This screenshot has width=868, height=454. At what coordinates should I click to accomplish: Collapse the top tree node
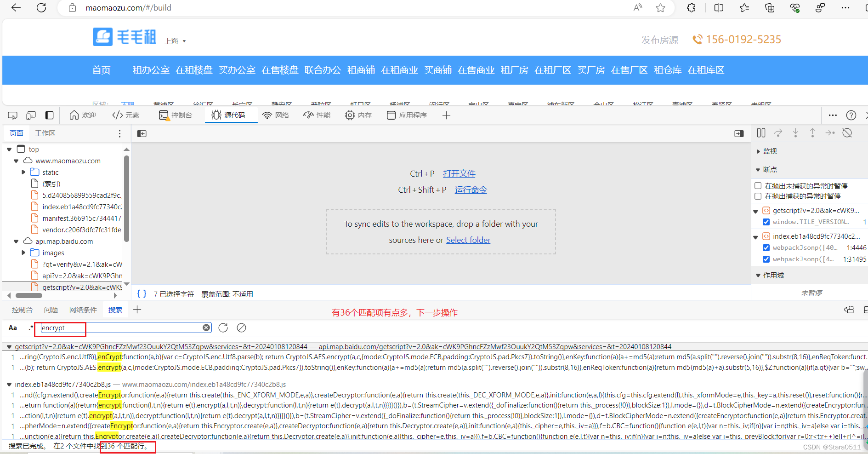(9, 149)
